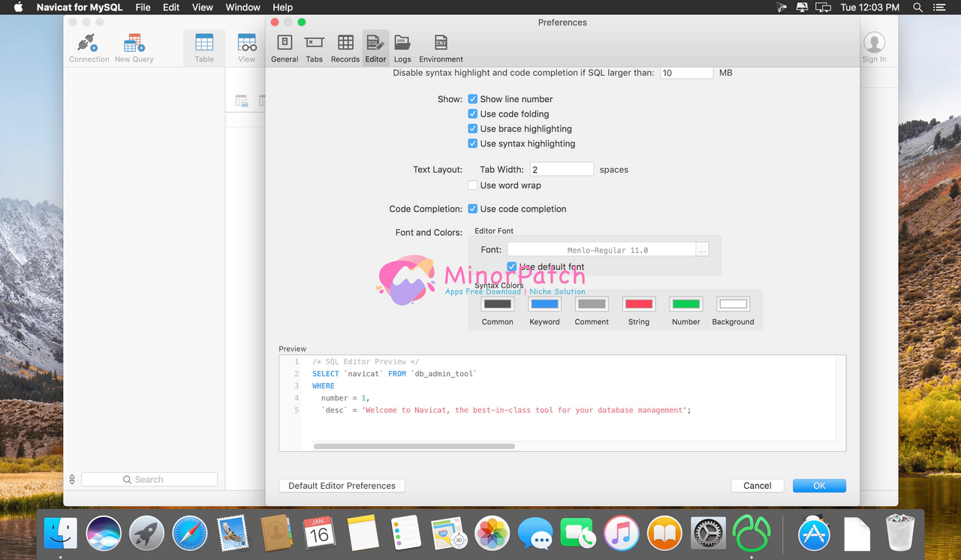961x560 pixels.
Task: Open the View menu
Action: 203,8
